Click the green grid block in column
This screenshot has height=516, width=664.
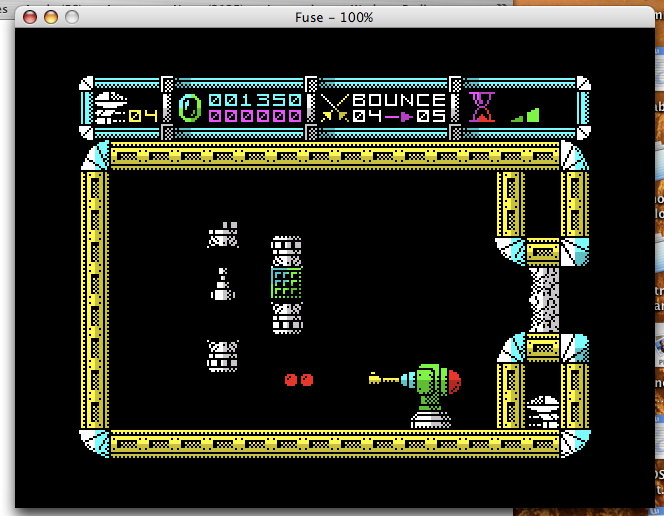click(x=287, y=283)
